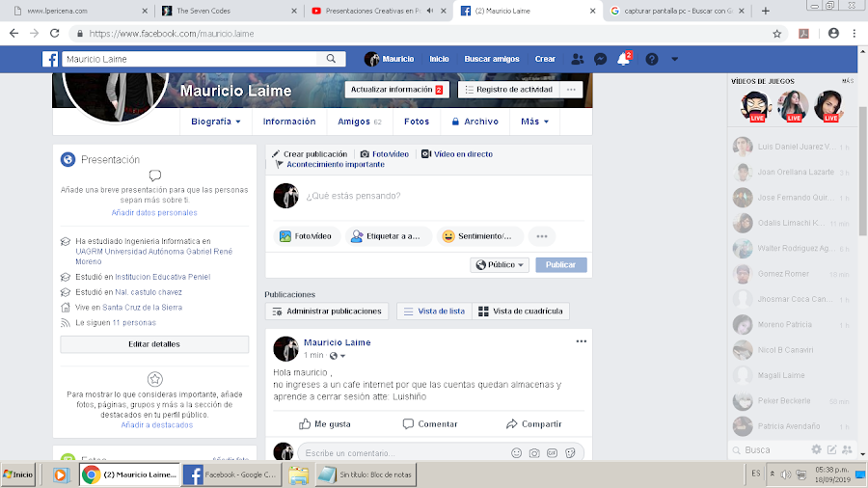Click Administrar publicaciones
The height and width of the screenshot is (488, 868).
click(x=327, y=312)
